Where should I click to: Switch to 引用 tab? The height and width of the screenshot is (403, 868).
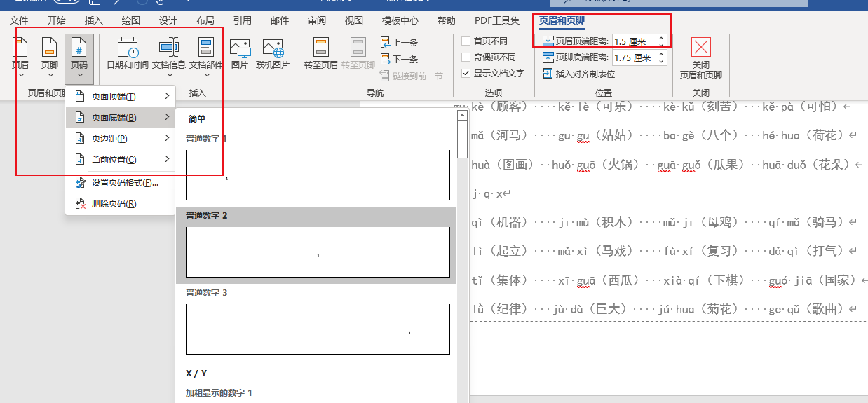243,20
